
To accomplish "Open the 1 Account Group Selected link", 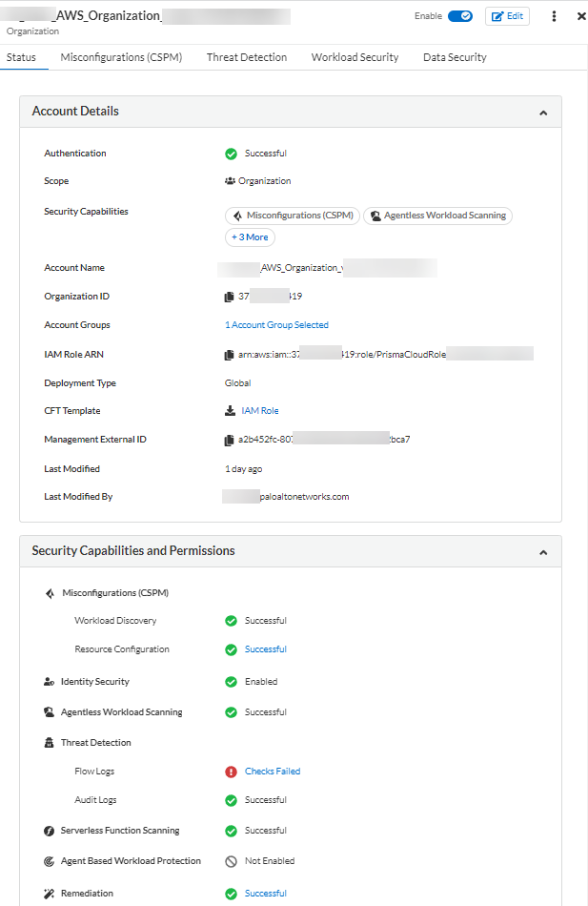I will pyautogui.click(x=276, y=325).
